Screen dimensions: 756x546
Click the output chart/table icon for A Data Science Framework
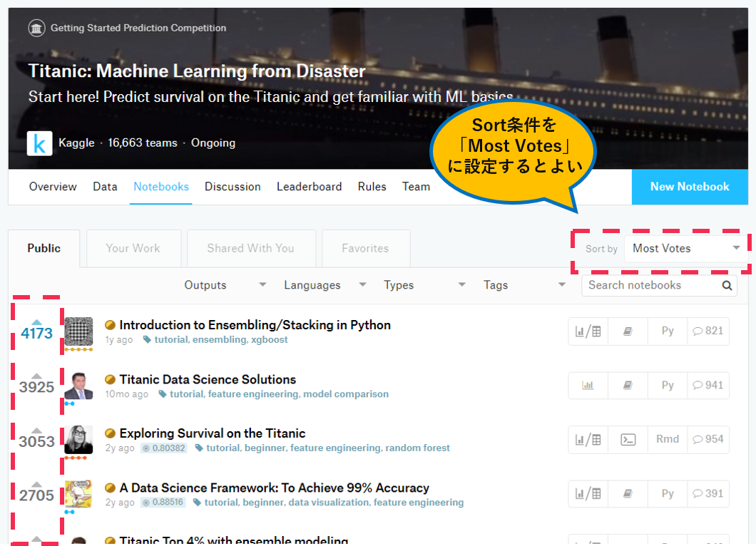pos(588,494)
